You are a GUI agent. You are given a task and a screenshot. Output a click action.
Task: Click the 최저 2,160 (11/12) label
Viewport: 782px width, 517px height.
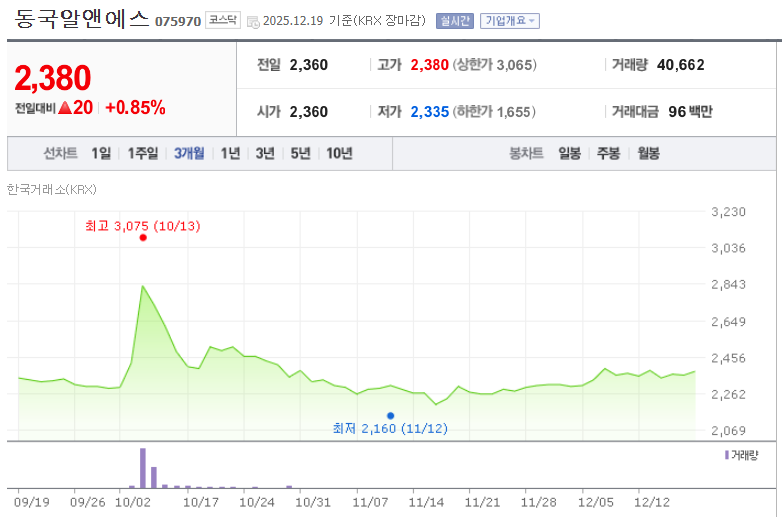click(390, 428)
